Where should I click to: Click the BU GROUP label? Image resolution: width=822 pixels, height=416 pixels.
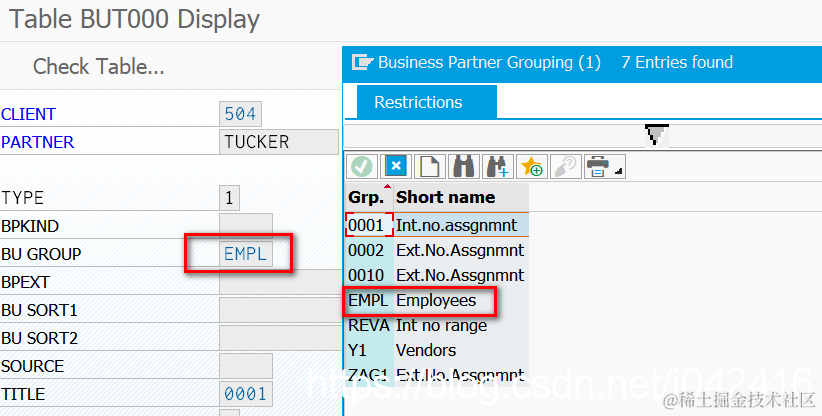[41, 254]
